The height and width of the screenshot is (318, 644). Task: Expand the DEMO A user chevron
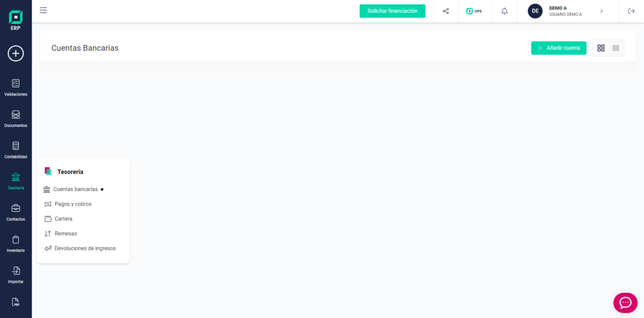[601, 11]
